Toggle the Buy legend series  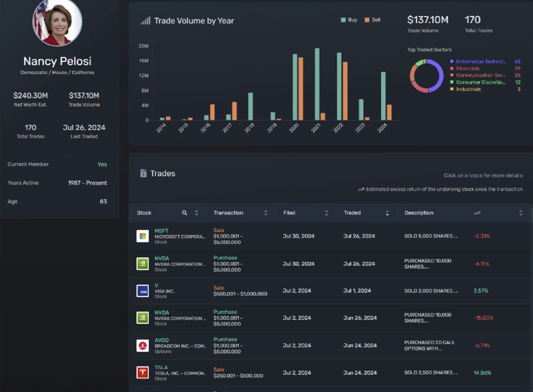pos(349,20)
